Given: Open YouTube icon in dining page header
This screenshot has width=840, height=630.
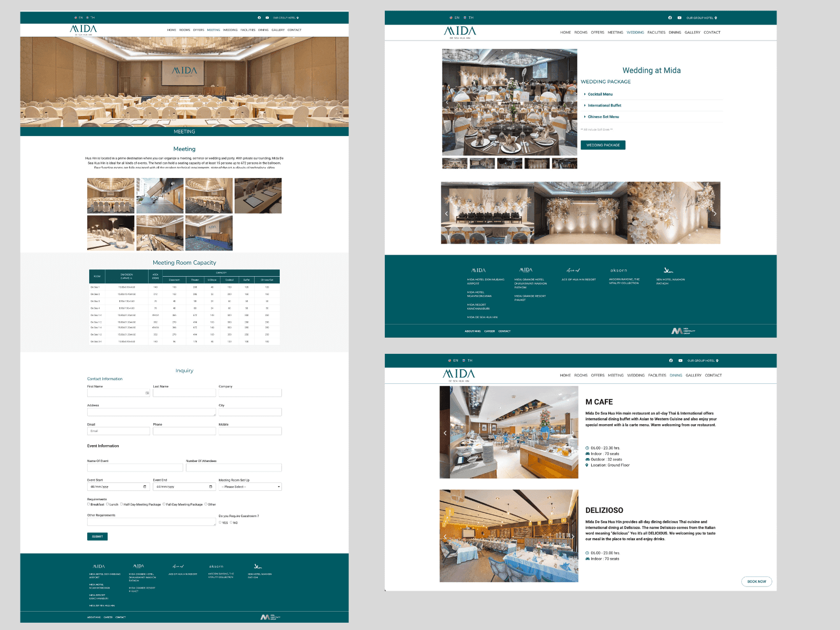Looking at the screenshot, I should tap(680, 361).
